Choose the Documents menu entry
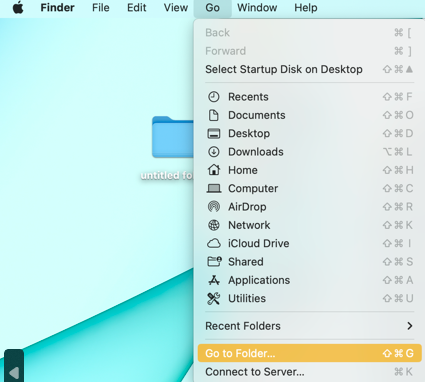This screenshot has height=382, width=425. tap(309, 115)
